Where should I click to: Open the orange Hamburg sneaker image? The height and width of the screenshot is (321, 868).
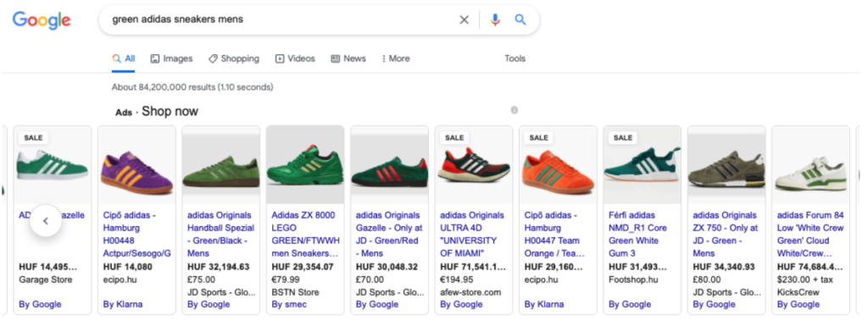click(x=558, y=164)
